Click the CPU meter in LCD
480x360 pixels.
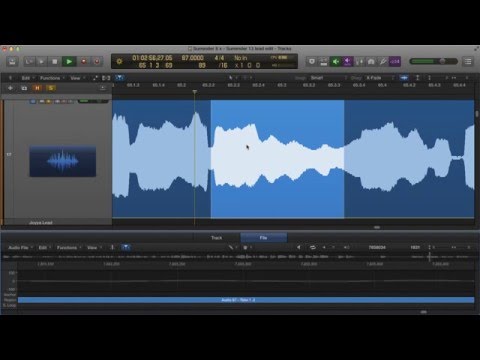(281, 58)
